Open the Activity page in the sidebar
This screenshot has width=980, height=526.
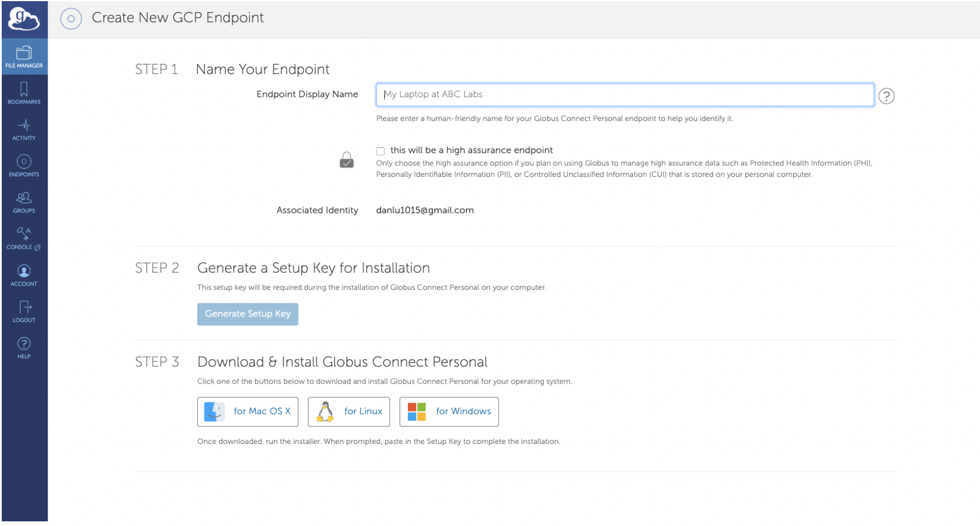pyautogui.click(x=24, y=129)
